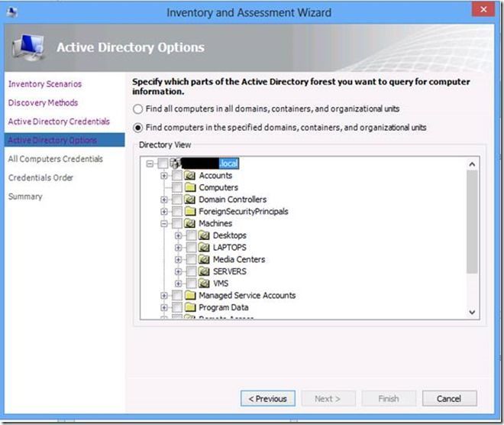Click the Domain Controllers folder icon
The image size is (504, 425).
pos(190,200)
